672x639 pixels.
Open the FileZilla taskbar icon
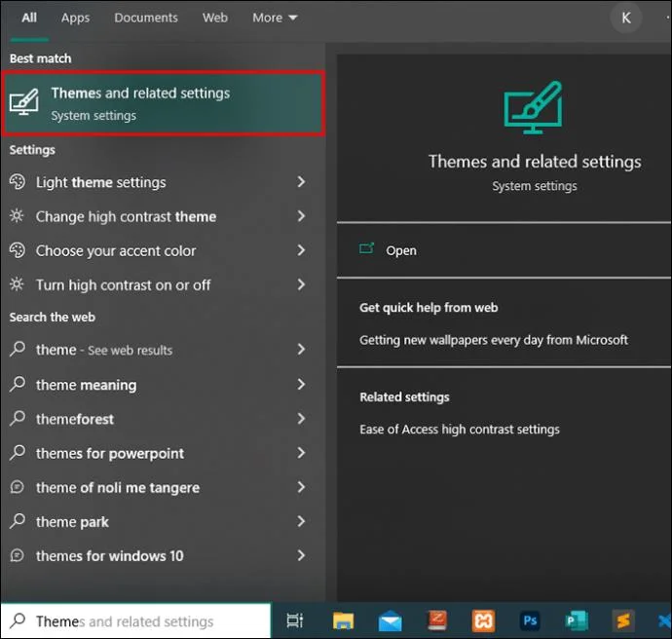(x=437, y=620)
